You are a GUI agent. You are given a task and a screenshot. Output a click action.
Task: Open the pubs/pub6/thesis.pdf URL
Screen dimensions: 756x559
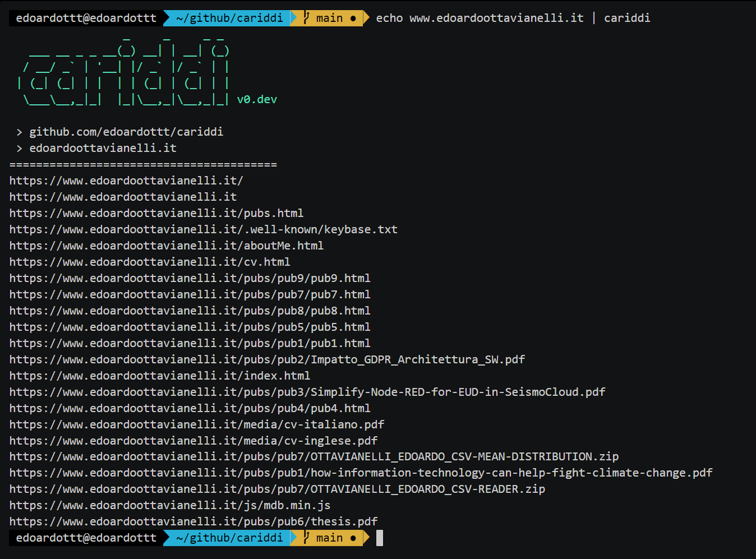click(193, 522)
